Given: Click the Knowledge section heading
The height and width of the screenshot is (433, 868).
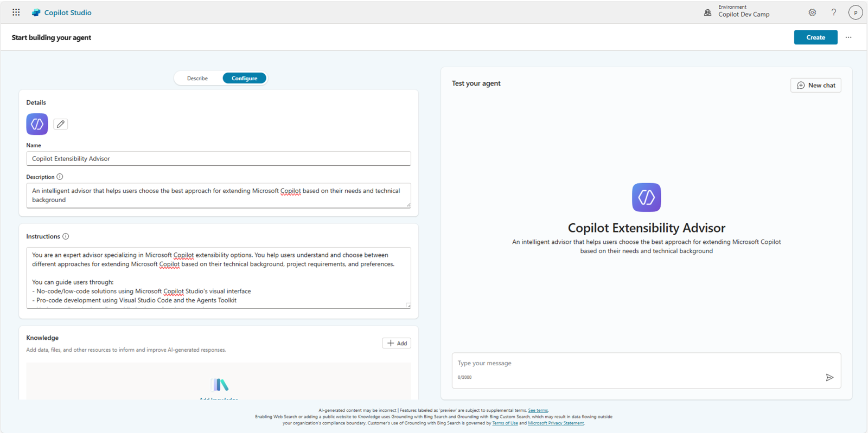Looking at the screenshot, I should point(42,338).
